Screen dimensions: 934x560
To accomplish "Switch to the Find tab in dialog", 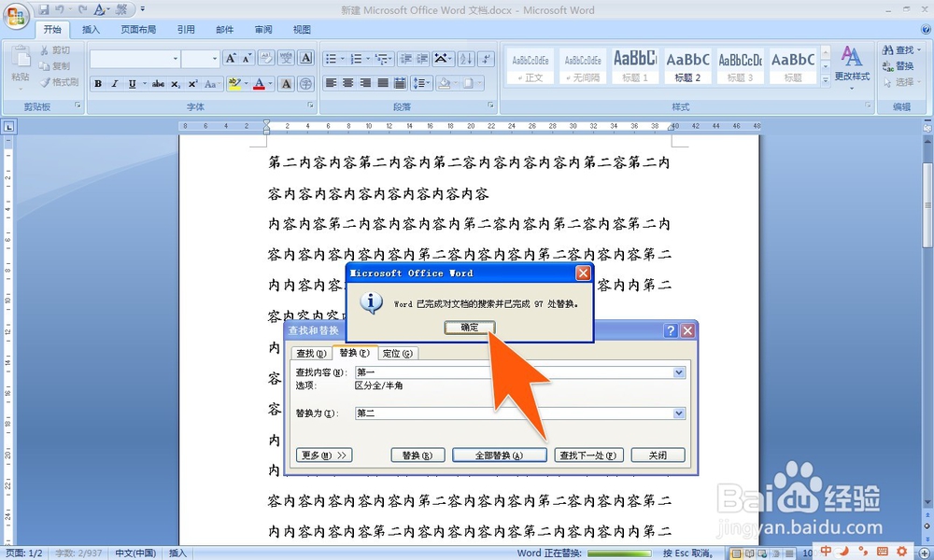I will (312, 354).
